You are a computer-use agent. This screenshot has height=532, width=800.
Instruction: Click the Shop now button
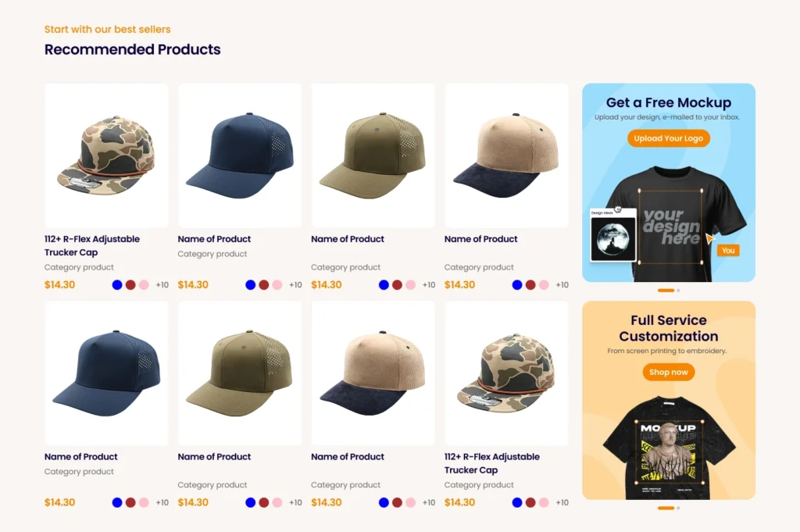pos(669,372)
